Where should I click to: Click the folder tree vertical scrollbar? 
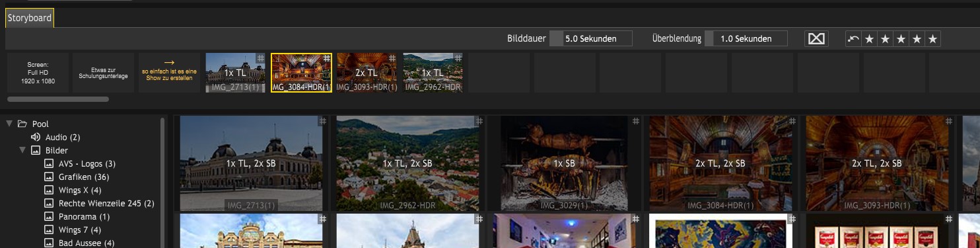pos(163,183)
